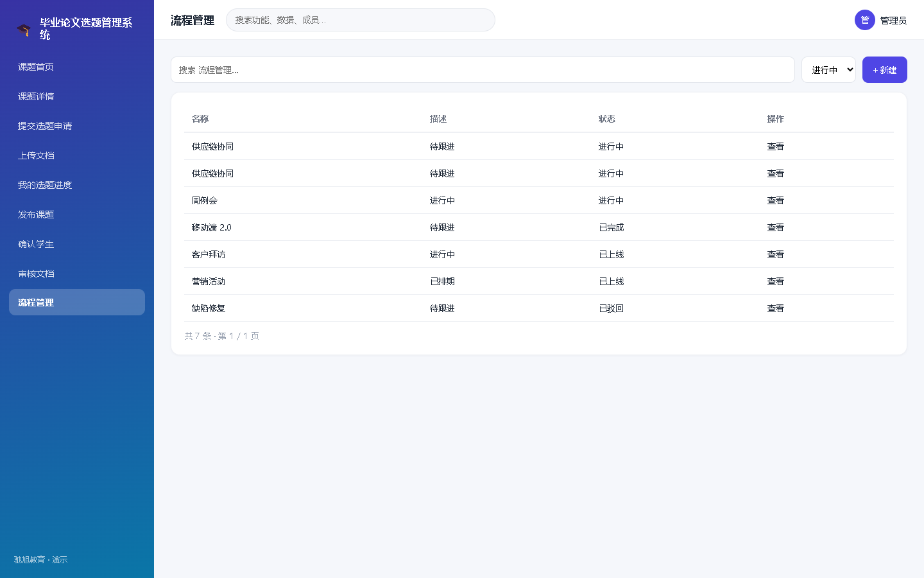Click 查看 link for 缺陷修复
This screenshot has height=578, width=924.
pyautogui.click(x=775, y=308)
